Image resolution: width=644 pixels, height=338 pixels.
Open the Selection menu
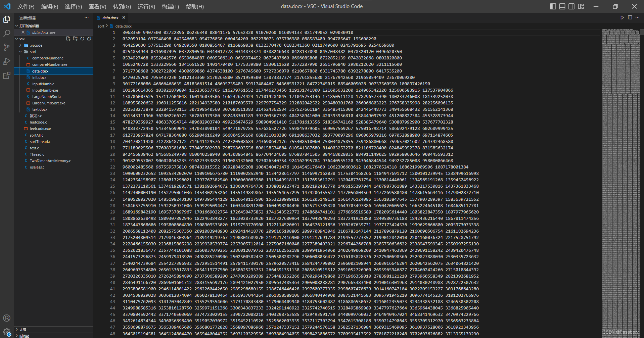coord(73,6)
